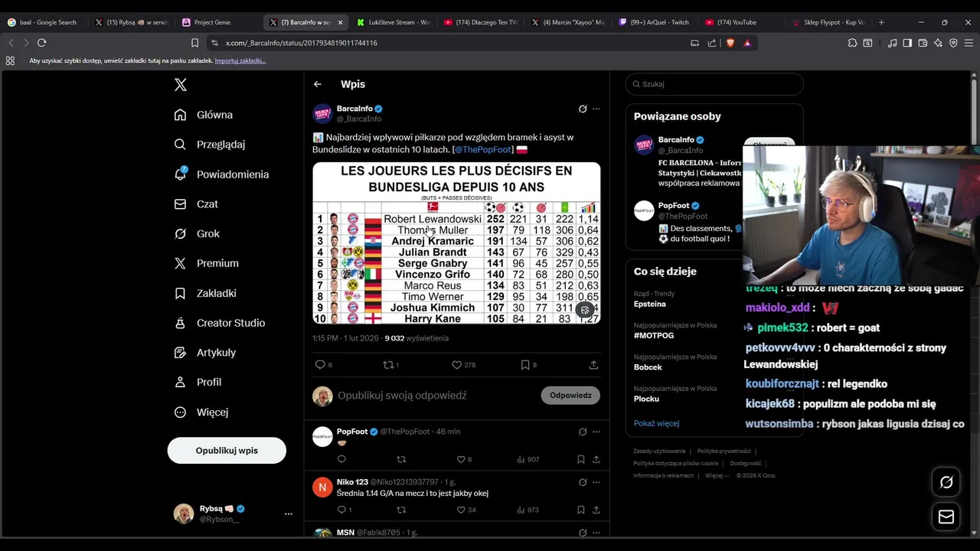Repost PopFoot's reply
980x551 pixels.
click(x=401, y=459)
